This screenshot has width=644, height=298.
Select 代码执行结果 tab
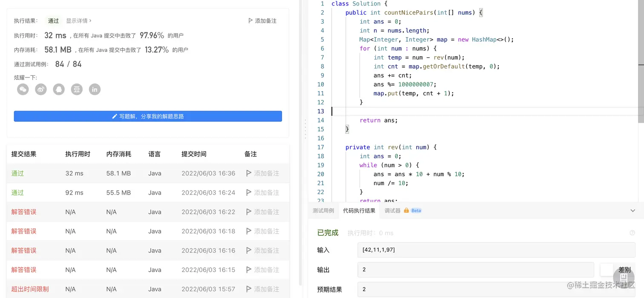[359, 210]
